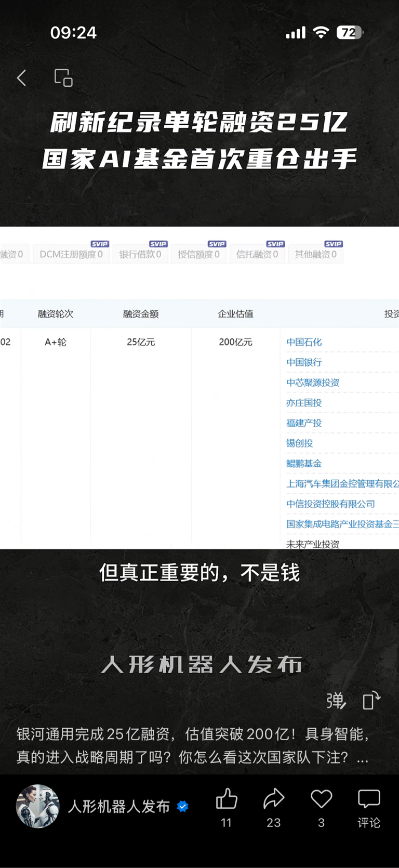Image resolution: width=399 pixels, height=868 pixels.
Task: Tap the 09:24 clock in status bar
Action: pyautogui.click(x=73, y=33)
